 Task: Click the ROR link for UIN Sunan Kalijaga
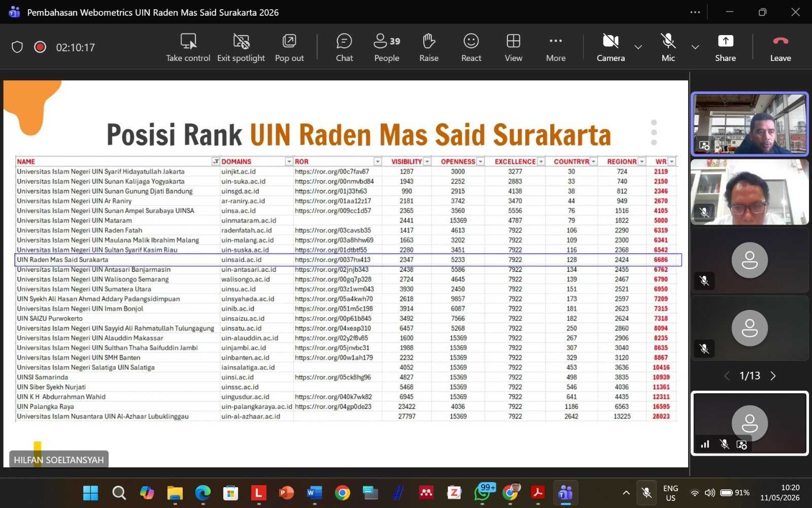334,181
